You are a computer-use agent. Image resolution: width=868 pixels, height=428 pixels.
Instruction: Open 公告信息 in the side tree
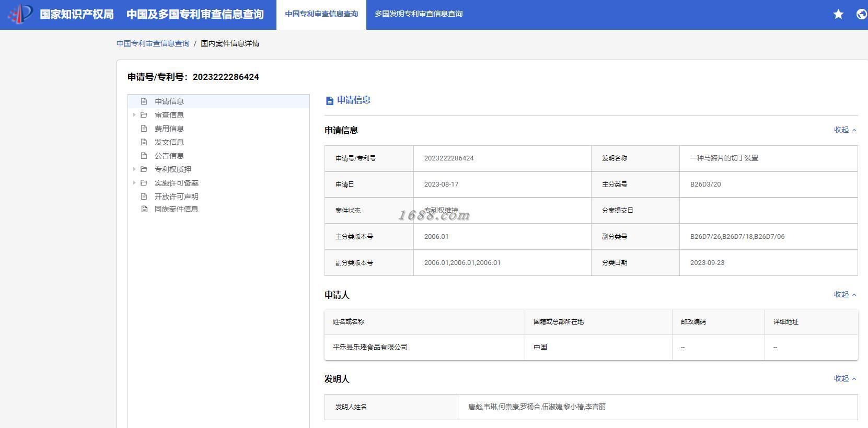169,156
